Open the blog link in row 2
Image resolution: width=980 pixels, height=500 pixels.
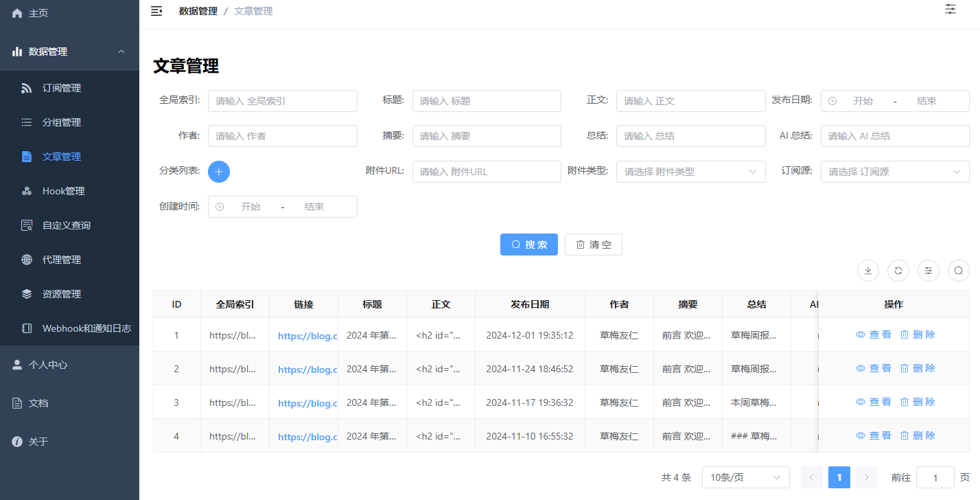pos(307,370)
